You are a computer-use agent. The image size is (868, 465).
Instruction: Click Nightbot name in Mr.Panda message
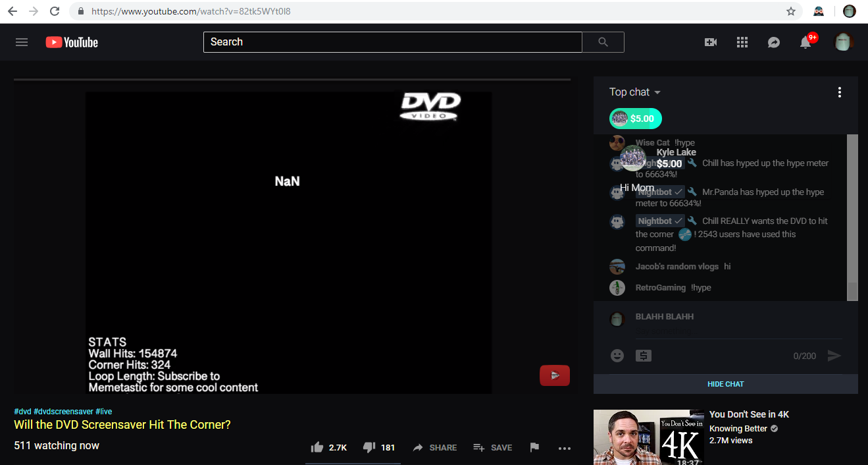tap(654, 192)
